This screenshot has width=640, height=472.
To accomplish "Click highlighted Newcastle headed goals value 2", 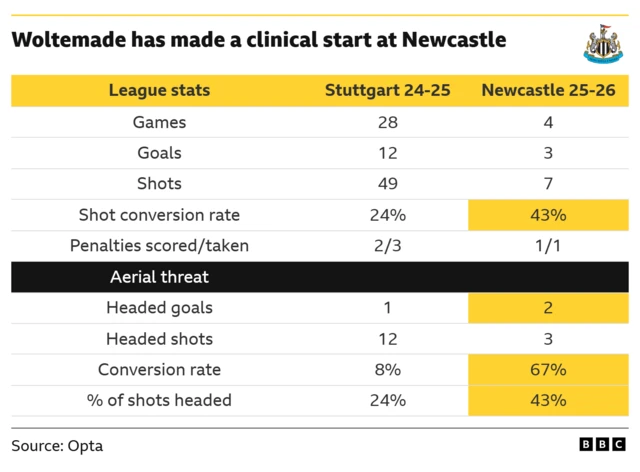I will pyautogui.click(x=548, y=308).
